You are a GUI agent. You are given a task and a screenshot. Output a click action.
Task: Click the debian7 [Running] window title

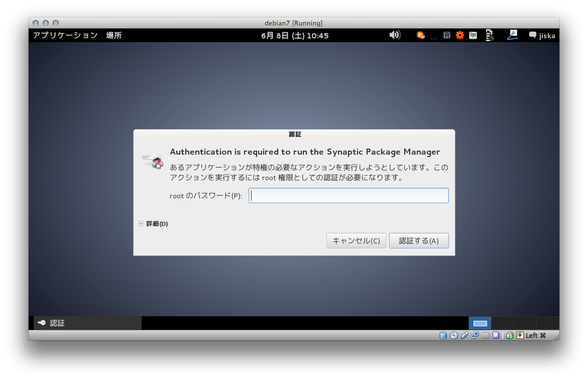(293, 23)
